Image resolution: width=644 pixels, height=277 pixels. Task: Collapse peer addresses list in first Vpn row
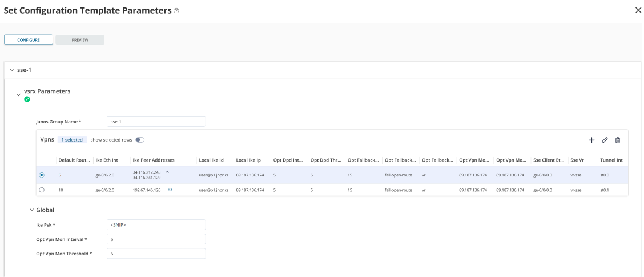[167, 172]
